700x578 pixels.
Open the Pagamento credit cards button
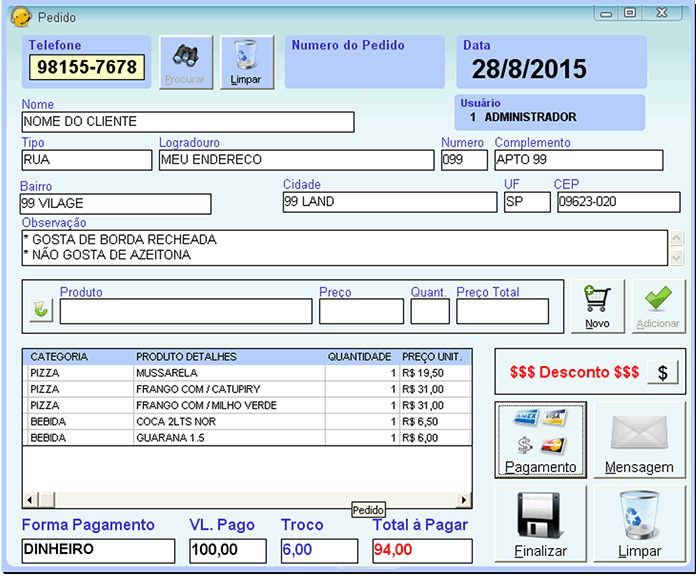(540, 440)
